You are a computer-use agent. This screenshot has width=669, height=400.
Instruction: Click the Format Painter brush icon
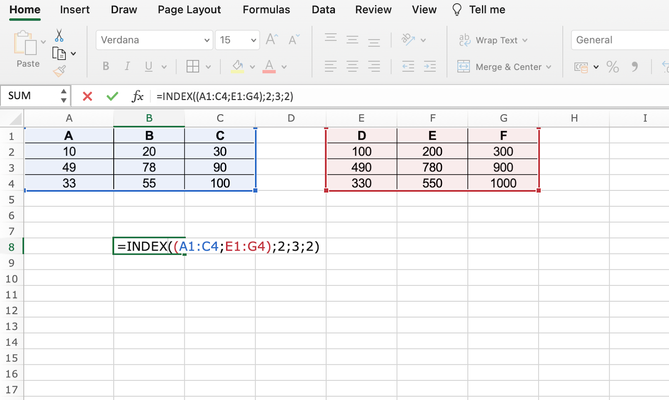tap(59, 70)
